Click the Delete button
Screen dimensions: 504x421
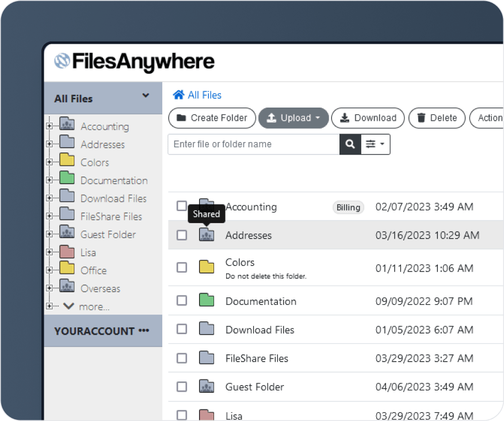point(437,118)
